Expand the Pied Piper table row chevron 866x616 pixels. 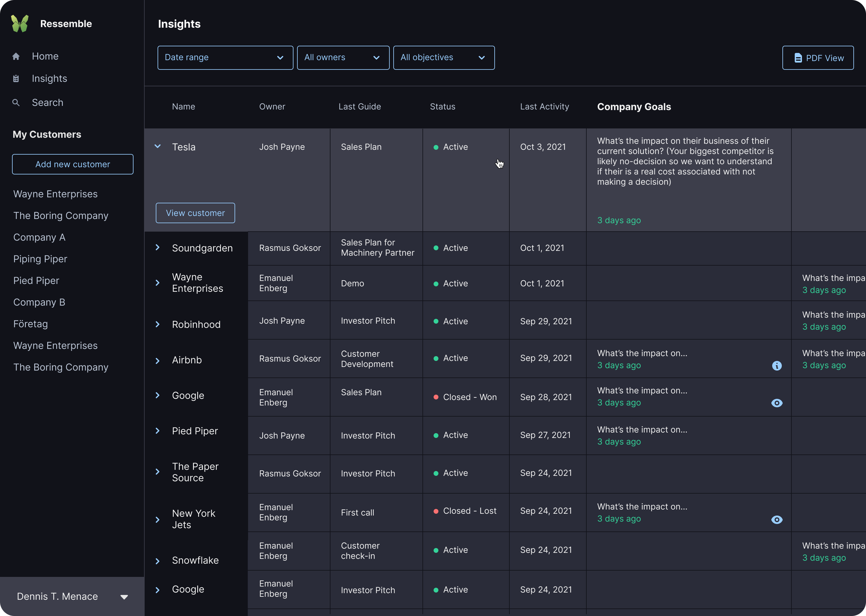[158, 431]
